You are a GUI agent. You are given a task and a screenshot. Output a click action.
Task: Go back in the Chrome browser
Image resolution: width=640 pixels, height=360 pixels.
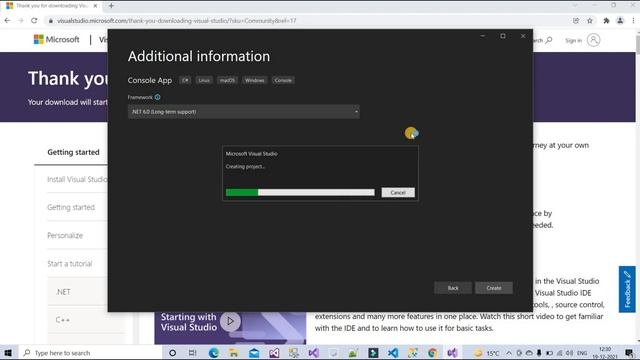click(x=7, y=20)
